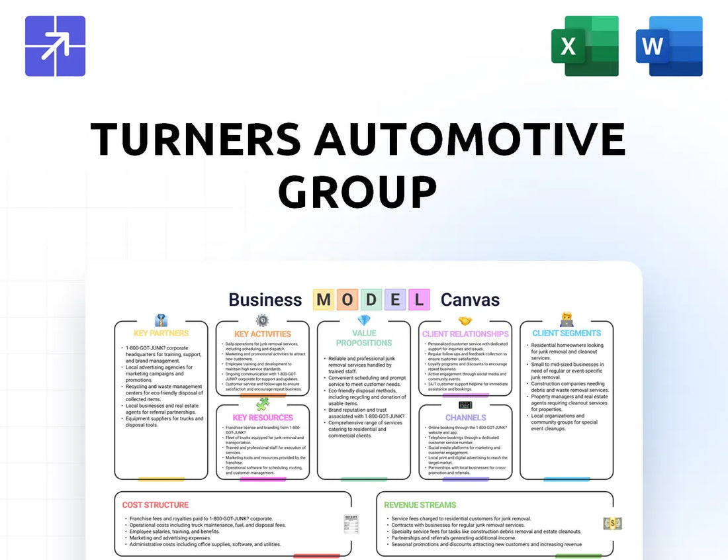Click the receipt icon in Cost Structure
This screenshot has height=560, width=728.
(x=351, y=524)
